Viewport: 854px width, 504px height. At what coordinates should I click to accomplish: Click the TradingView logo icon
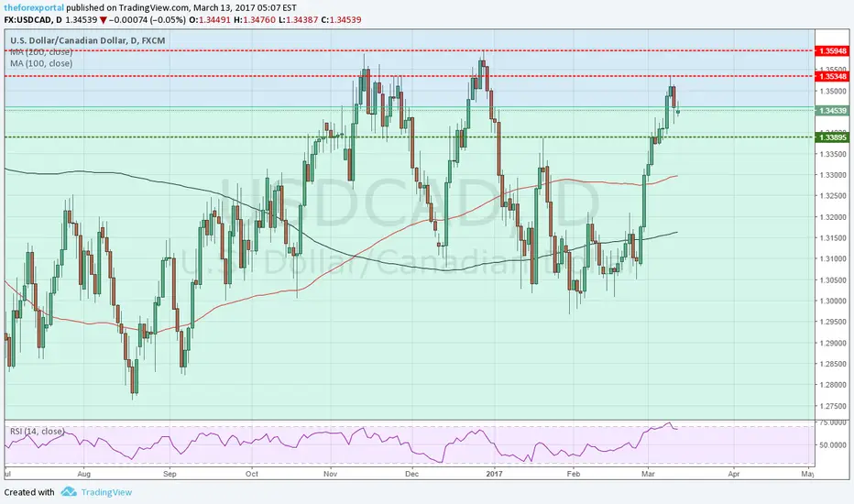68,492
